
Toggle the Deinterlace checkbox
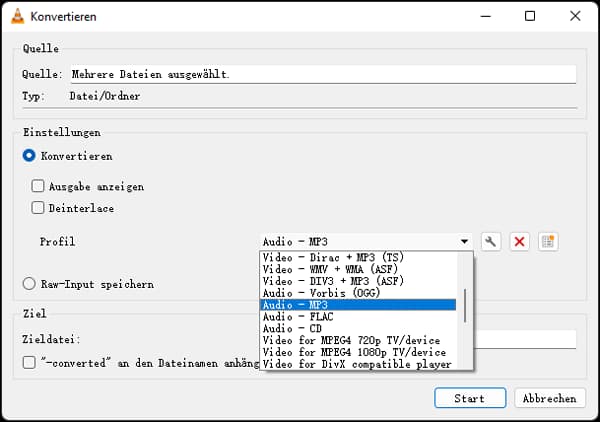[38, 208]
